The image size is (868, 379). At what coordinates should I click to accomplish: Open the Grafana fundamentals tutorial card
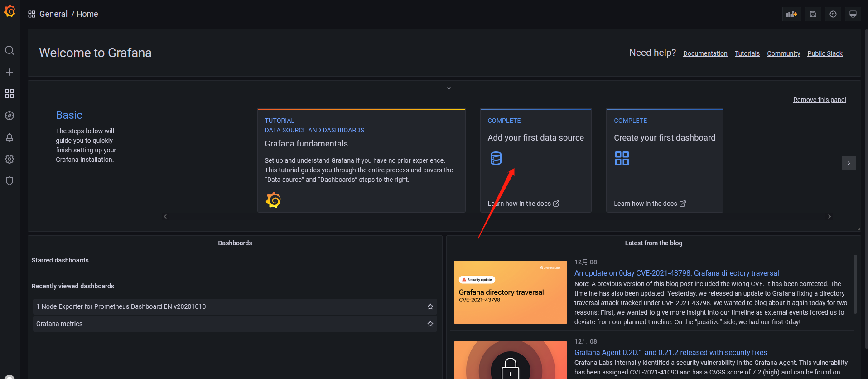coord(362,160)
